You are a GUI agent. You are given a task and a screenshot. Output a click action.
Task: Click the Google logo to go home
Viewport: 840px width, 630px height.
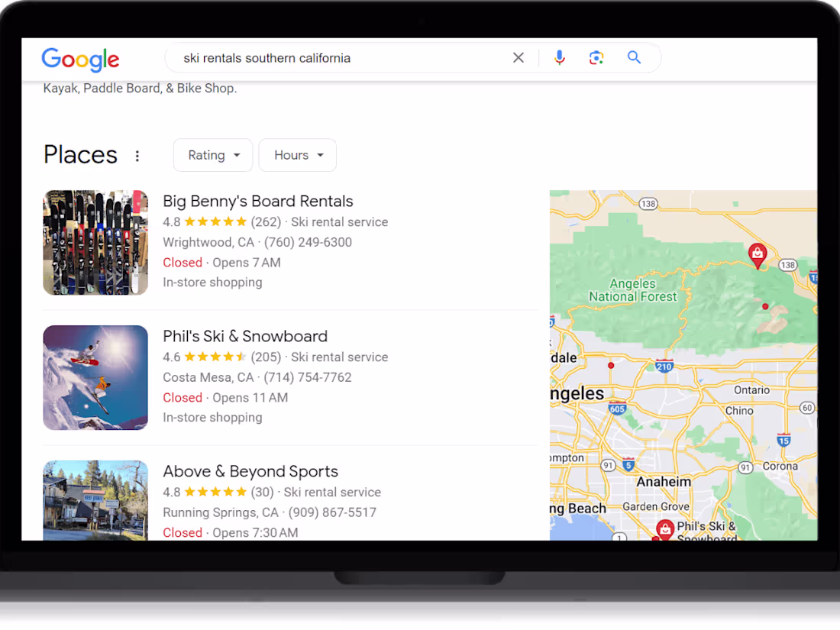pos(79,60)
